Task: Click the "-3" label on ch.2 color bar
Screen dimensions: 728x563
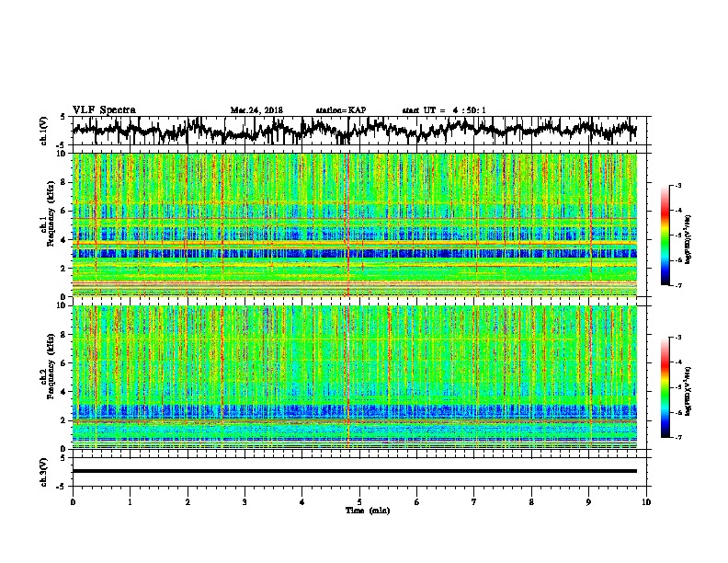Action: point(677,338)
